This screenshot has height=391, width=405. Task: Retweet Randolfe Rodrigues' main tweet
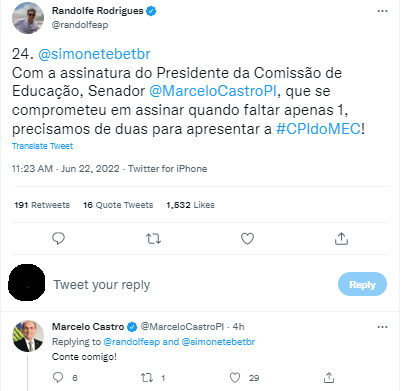click(154, 239)
